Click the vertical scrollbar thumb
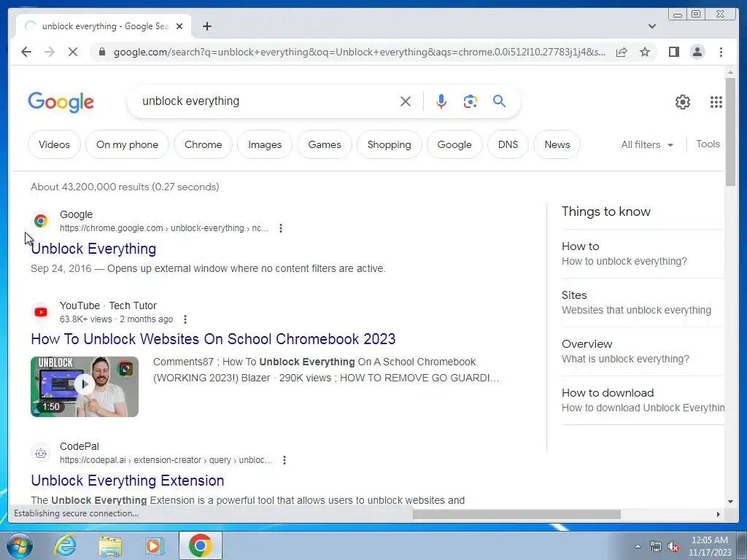 pos(730,133)
